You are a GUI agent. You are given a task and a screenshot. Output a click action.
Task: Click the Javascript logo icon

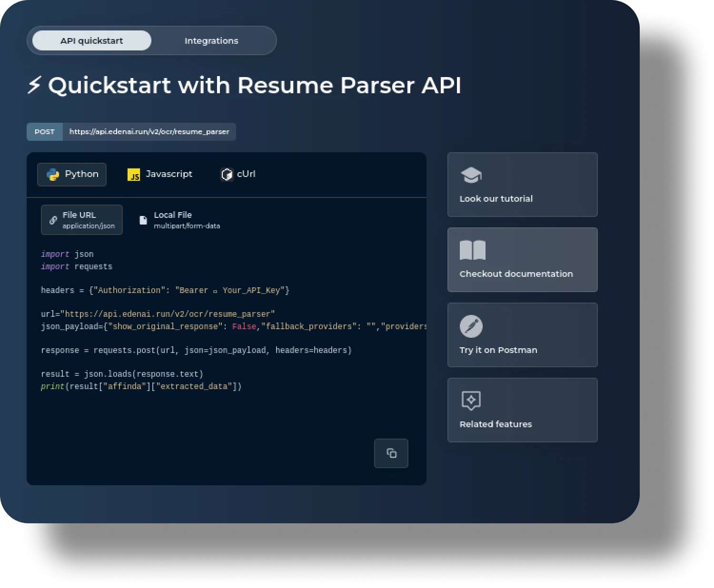pyautogui.click(x=134, y=175)
